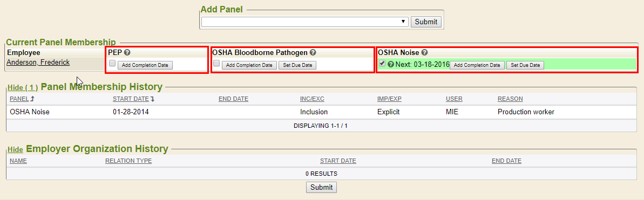Collapse Panel Membership History via Hide (1)

point(23,87)
